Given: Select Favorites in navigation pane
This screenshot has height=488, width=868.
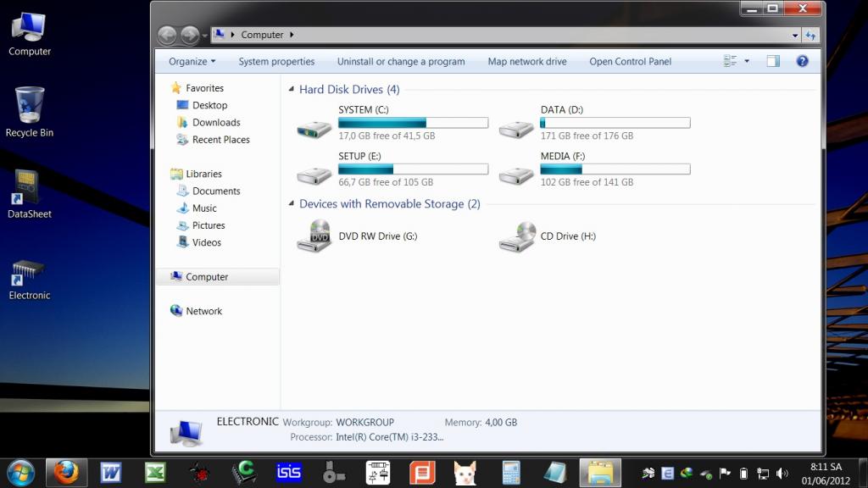Looking at the screenshot, I should [x=204, y=88].
